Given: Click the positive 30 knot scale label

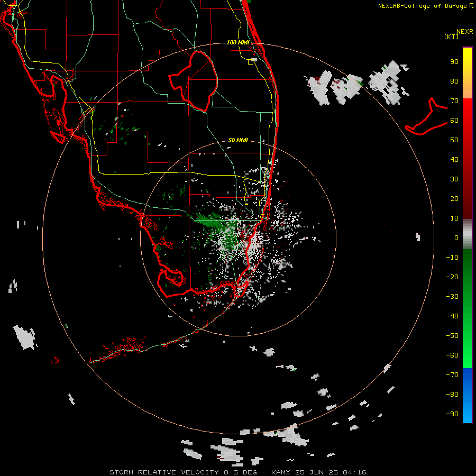Looking at the screenshot, I should pos(454,179).
